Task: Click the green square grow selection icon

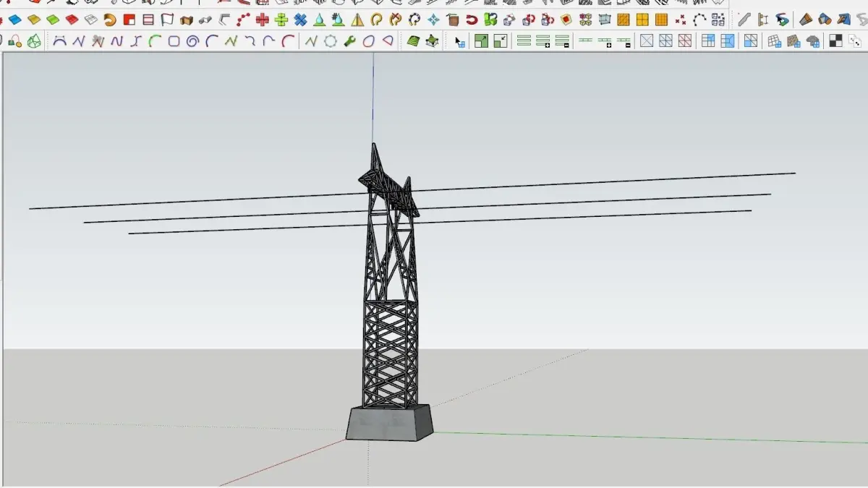Action: (x=481, y=41)
